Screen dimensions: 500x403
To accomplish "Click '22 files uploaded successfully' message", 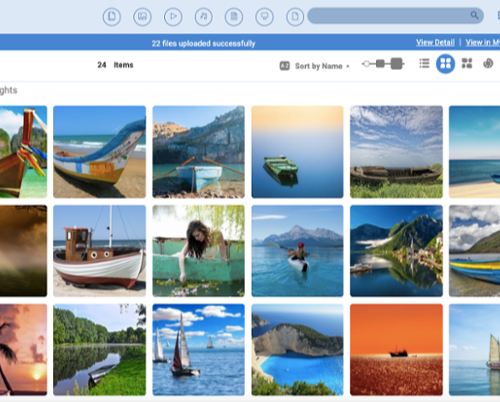I will [203, 43].
